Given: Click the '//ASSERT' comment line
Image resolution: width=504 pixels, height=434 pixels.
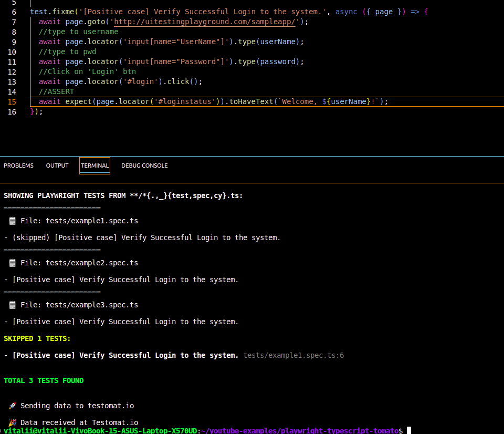Looking at the screenshot, I should point(56,92).
